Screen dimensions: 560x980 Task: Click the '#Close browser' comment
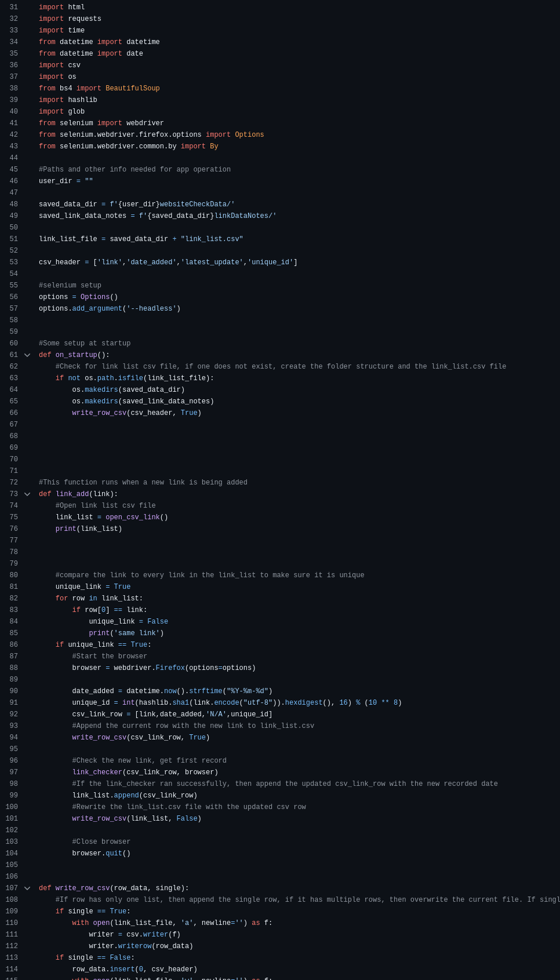tap(101, 842)
